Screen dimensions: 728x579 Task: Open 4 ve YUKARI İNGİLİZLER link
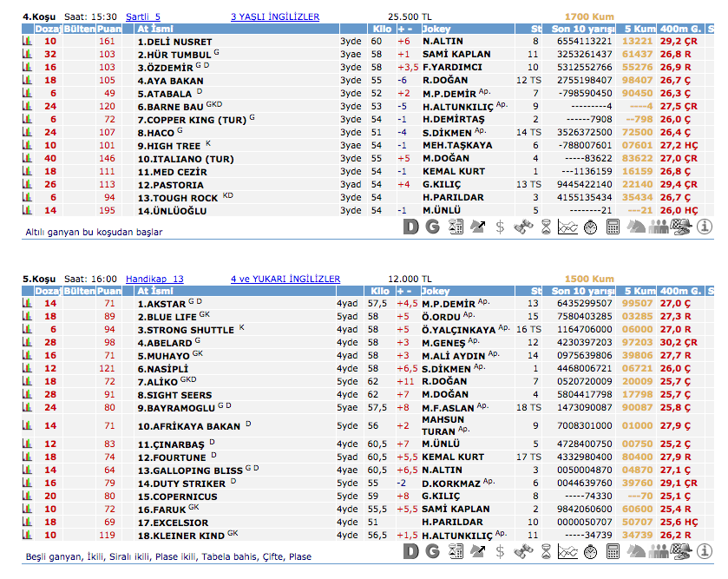tap(285, 279)
